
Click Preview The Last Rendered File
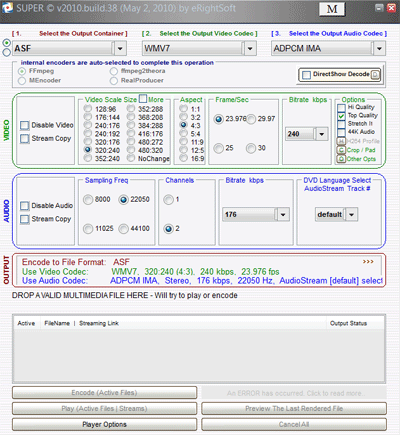tap(294, 408)
